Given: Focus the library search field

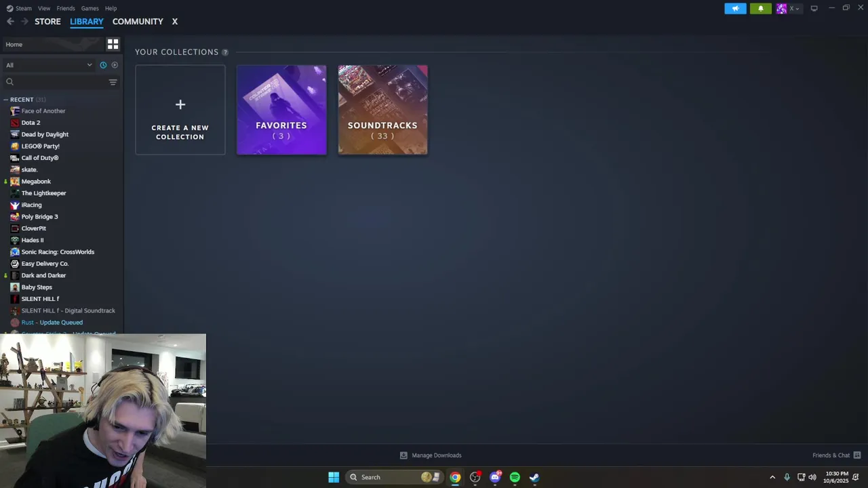Looking at the screenshot, I should 54,82.
